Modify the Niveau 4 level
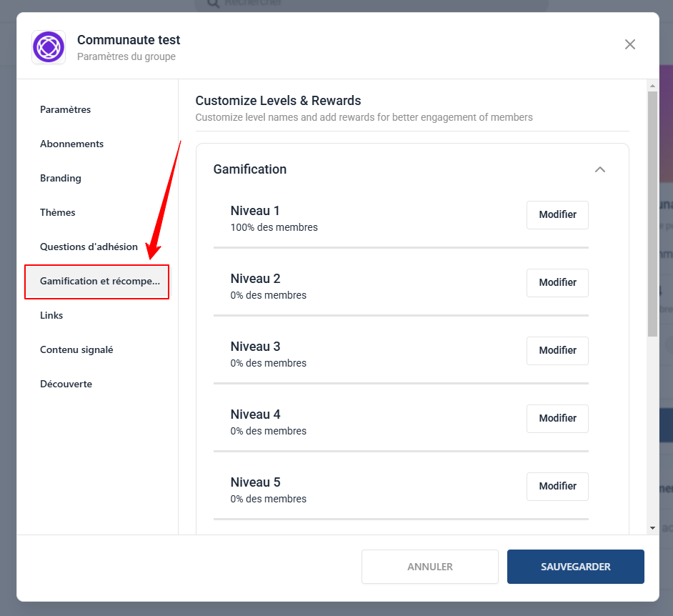 (557, 418)
